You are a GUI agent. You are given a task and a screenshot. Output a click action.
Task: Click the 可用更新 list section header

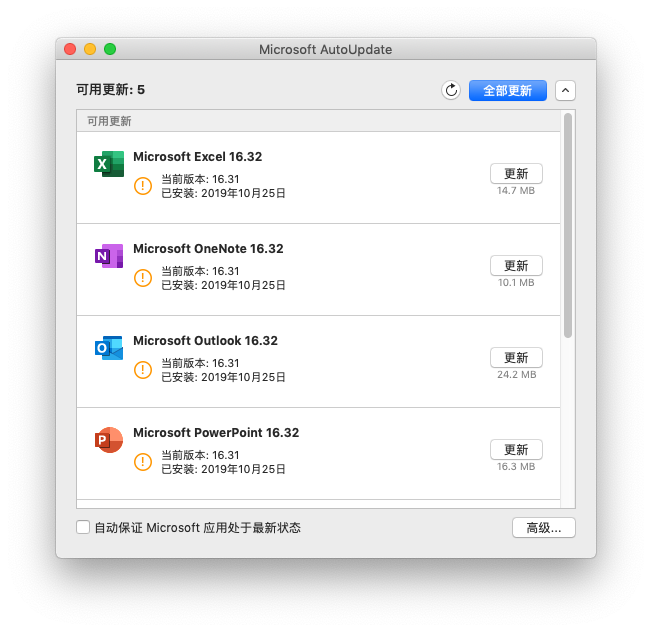tap(318, 121)
